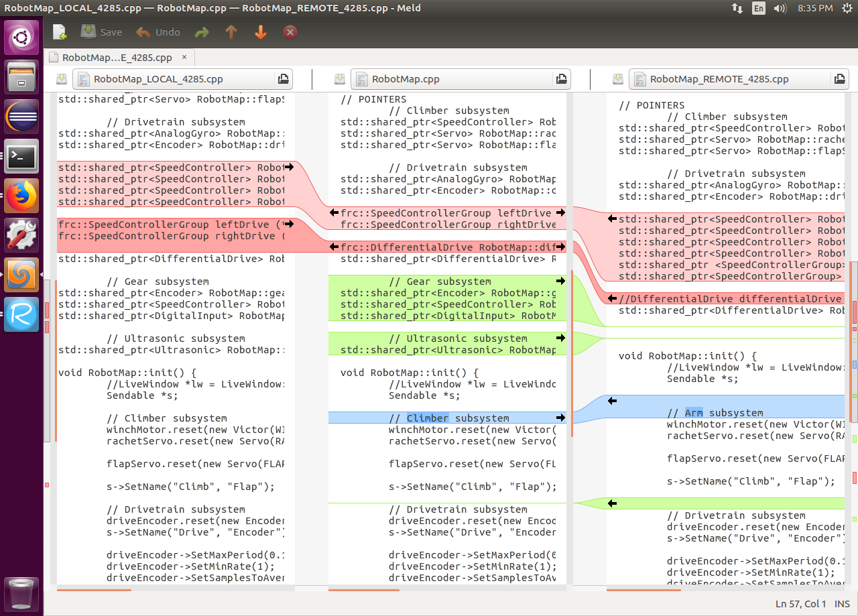Save the LOCAL pane file via its save icon

pyautogui.click(x=62, y=79)
